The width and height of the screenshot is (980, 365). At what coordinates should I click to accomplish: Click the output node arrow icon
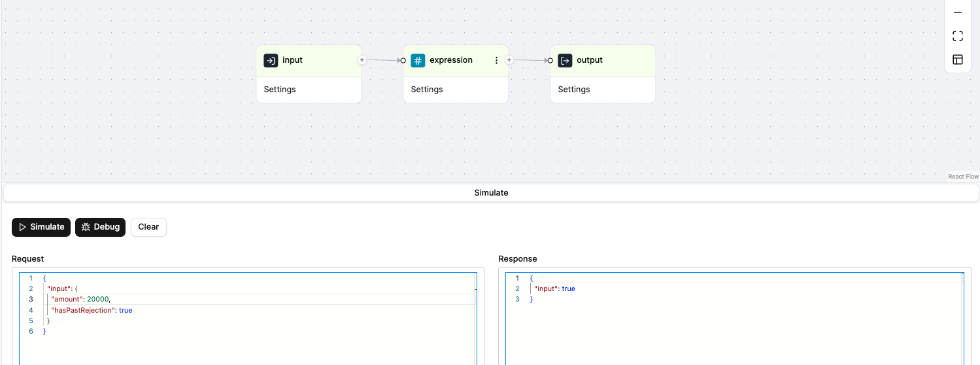coord(565,60)
